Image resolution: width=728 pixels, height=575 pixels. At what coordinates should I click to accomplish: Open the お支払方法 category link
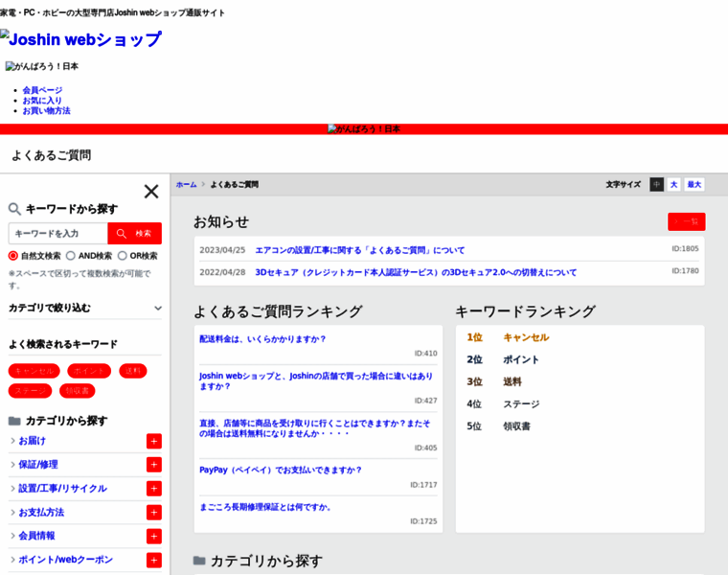[41, 513]
